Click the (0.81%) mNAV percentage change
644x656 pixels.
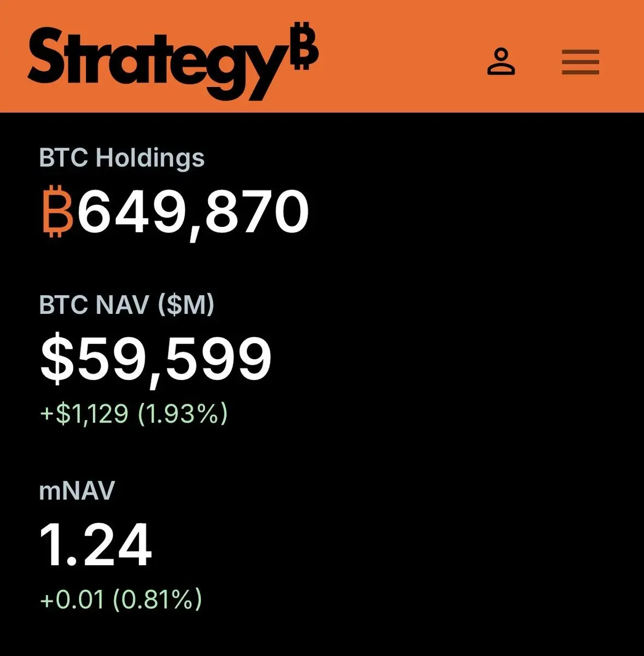click(x=157, y=599)
